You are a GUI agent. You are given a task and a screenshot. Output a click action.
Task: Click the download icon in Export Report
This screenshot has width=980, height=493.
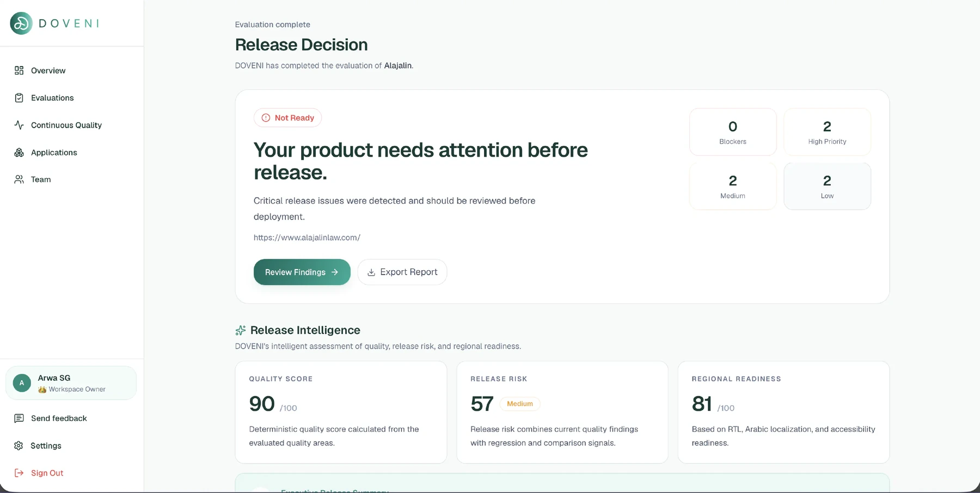(x=371, y=272)
